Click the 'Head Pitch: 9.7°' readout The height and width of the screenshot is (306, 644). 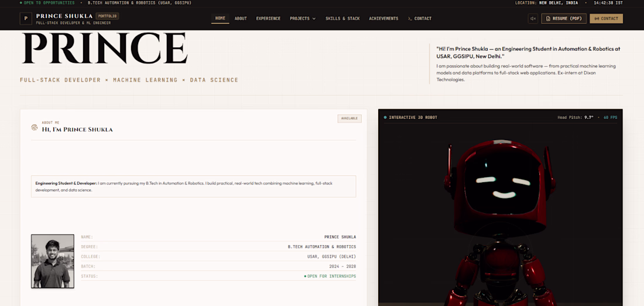point(576,118)
